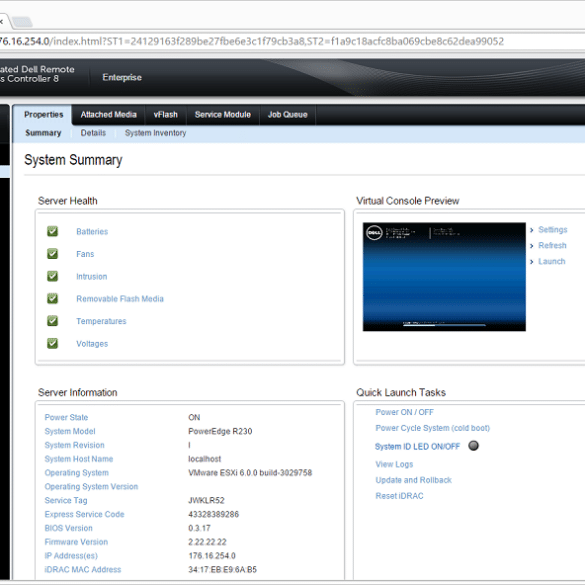
Task: Click the Reset iDRAC link
Action: [399, 496]
